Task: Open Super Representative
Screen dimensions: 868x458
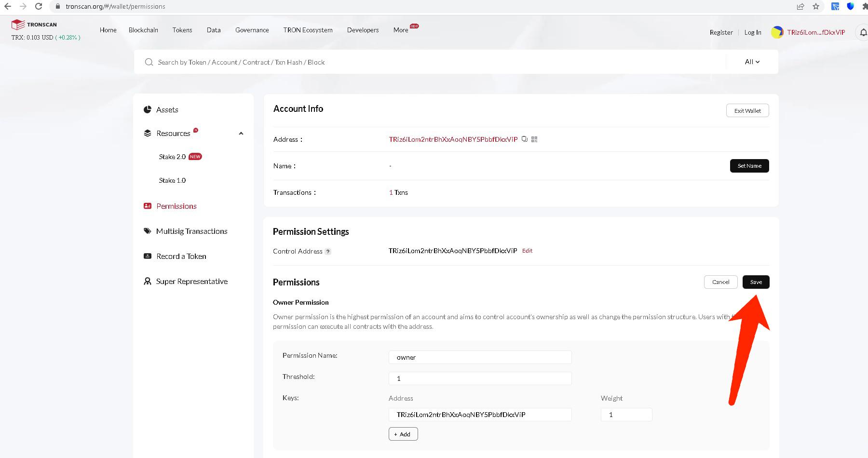Action: click(x=192, y=281)
